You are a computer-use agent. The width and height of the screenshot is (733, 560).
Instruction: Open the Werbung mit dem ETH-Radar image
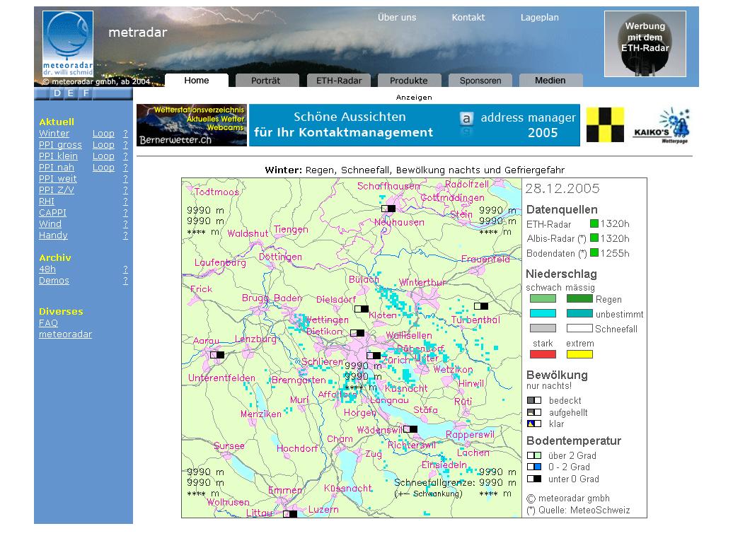tap(645, 44)
